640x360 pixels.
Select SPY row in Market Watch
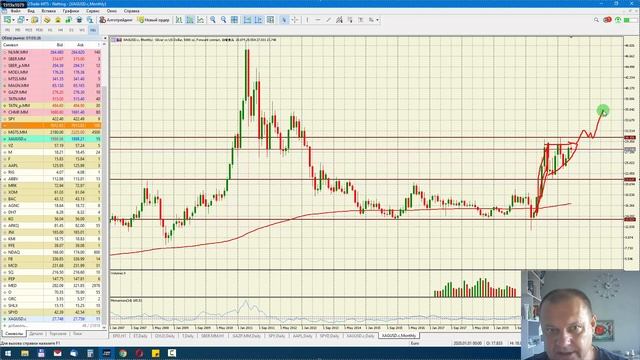tap(52, 119)
